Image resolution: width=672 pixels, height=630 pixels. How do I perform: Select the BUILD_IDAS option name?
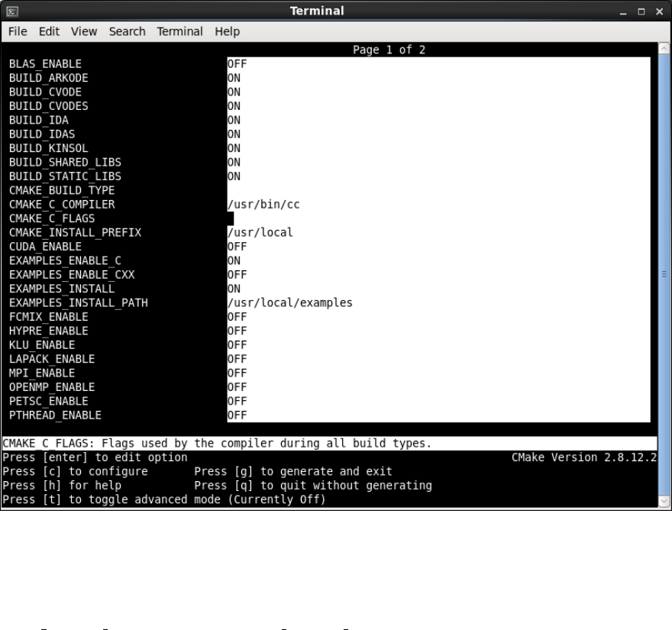[x=42, y=134]
